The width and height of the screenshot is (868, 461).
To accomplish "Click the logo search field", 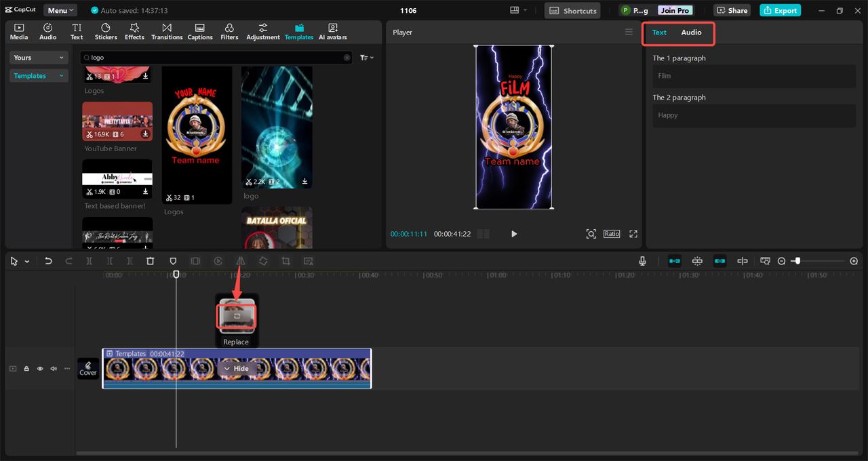I will (x=216, y=58).
